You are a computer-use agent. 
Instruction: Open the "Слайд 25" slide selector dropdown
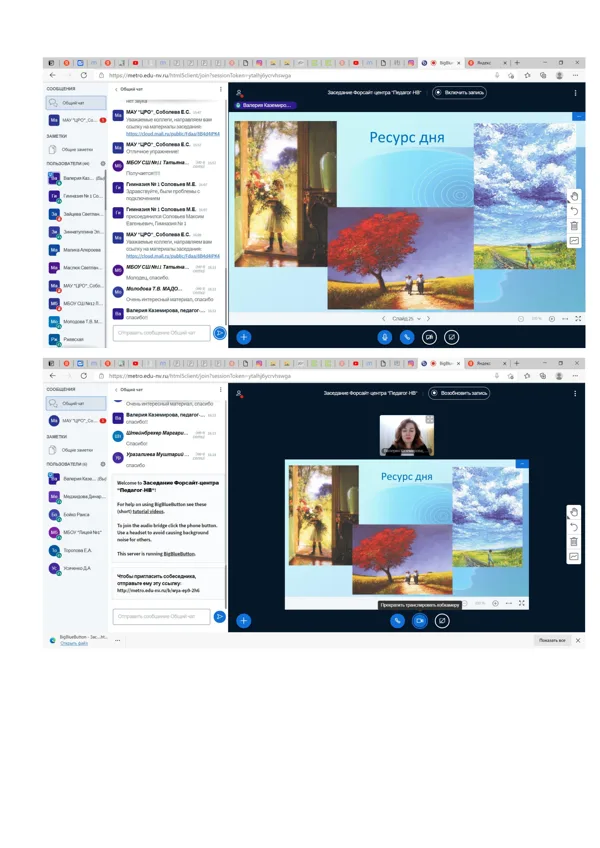(406, 319)
